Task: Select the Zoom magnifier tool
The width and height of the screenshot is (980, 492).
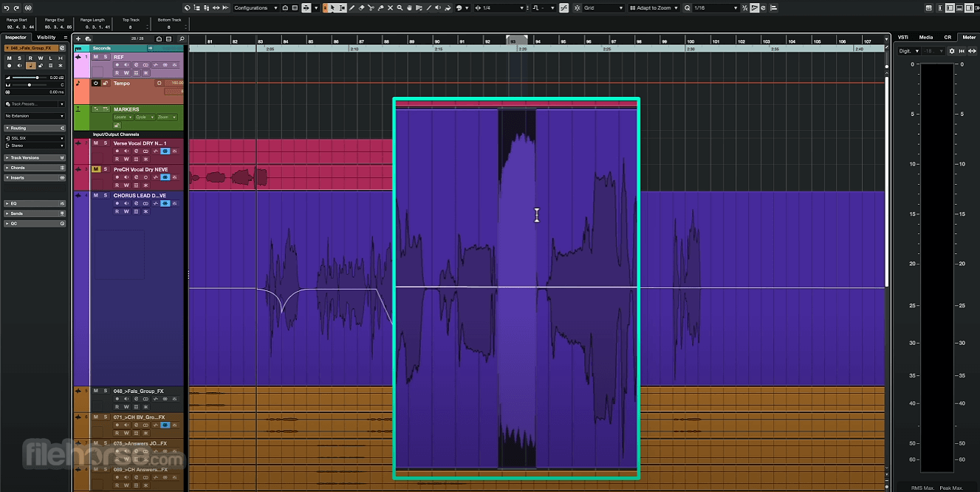Action: tap(400, 7)
